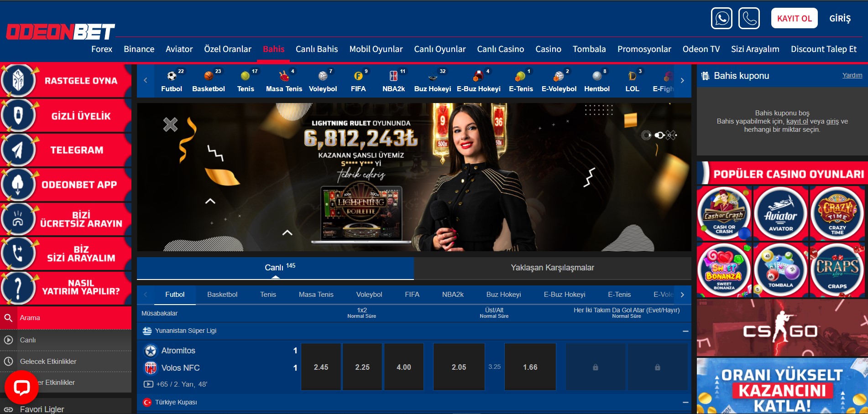Click kayıt ol link in bet slip

797,121
